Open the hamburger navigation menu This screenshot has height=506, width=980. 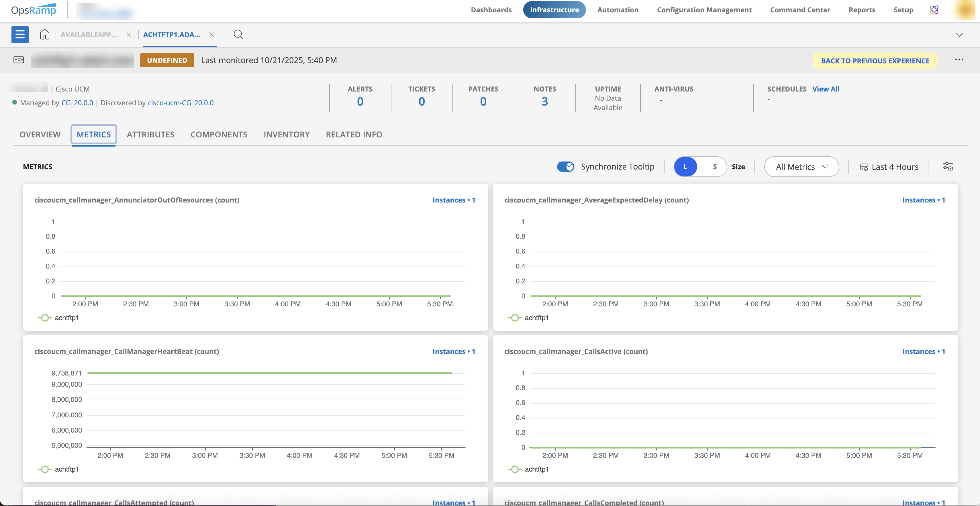pos(20,35)
